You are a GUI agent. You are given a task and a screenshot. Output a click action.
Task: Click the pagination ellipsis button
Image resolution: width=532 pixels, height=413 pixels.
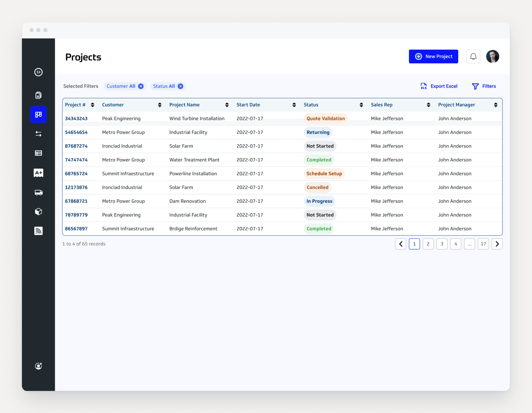click(469, 244)
